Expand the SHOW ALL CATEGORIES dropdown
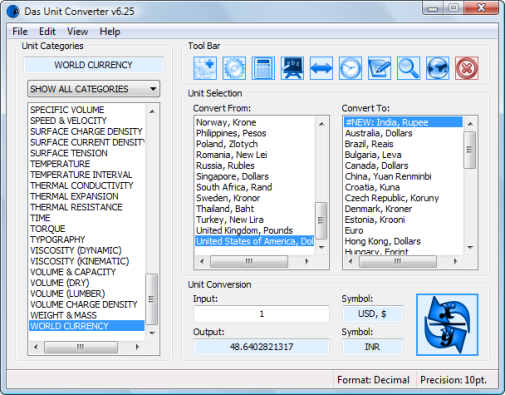The width and height of the screenshot is (505, 395). [94, 89]
